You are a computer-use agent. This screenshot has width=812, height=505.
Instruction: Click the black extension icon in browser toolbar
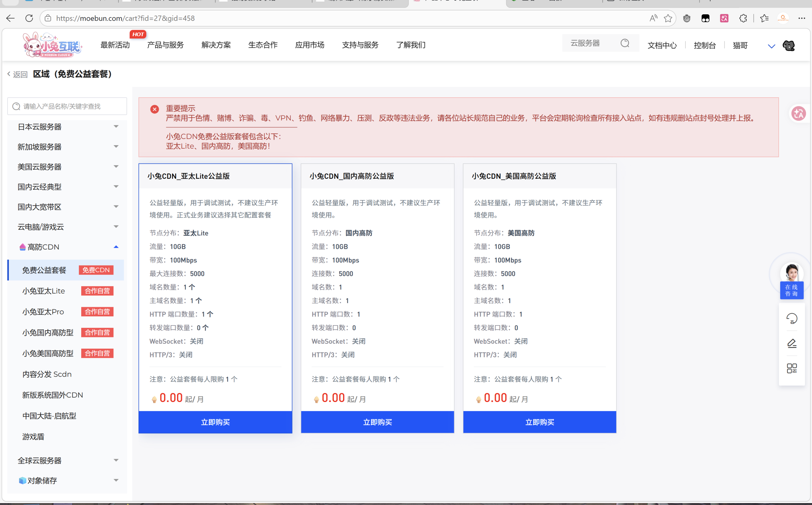point(705,18)
